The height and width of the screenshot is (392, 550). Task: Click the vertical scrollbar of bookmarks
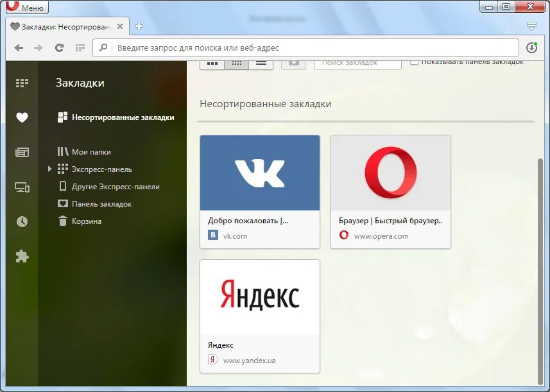[540, 272]
